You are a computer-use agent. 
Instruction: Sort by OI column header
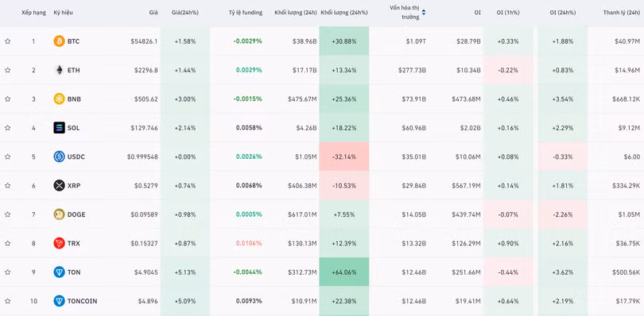point(477,13)
